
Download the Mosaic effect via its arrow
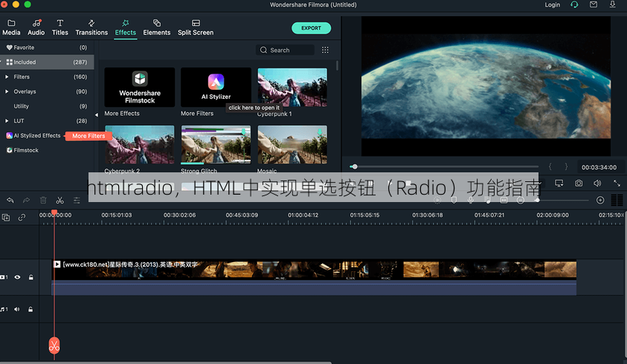tap(320, 131)
